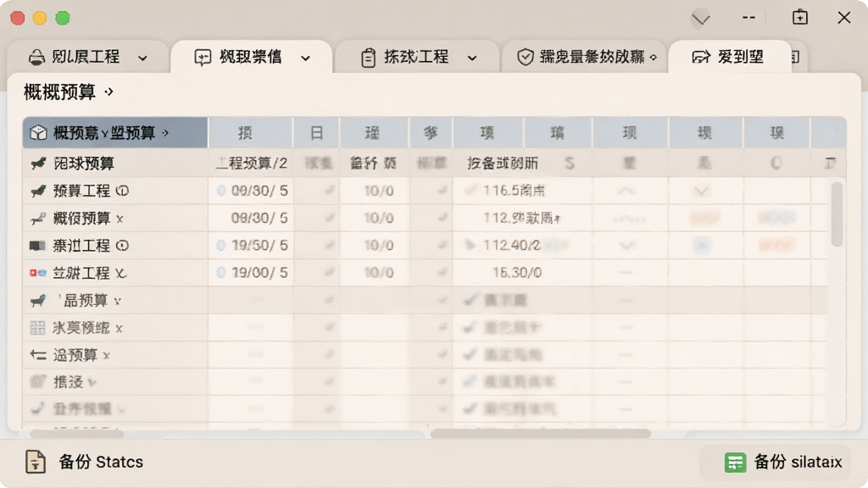Click the red and blue icon in the 19/00/ 5 row
Image resolution: width=868 pixels, height=488 pixels.
click(x=37, y=273)
